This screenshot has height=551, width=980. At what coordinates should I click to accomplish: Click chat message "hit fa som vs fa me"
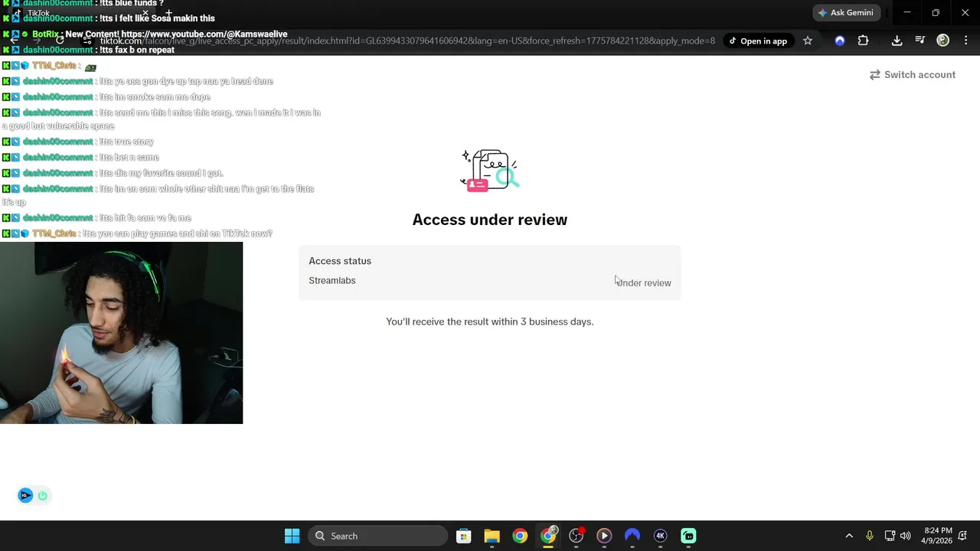[145, 218]
